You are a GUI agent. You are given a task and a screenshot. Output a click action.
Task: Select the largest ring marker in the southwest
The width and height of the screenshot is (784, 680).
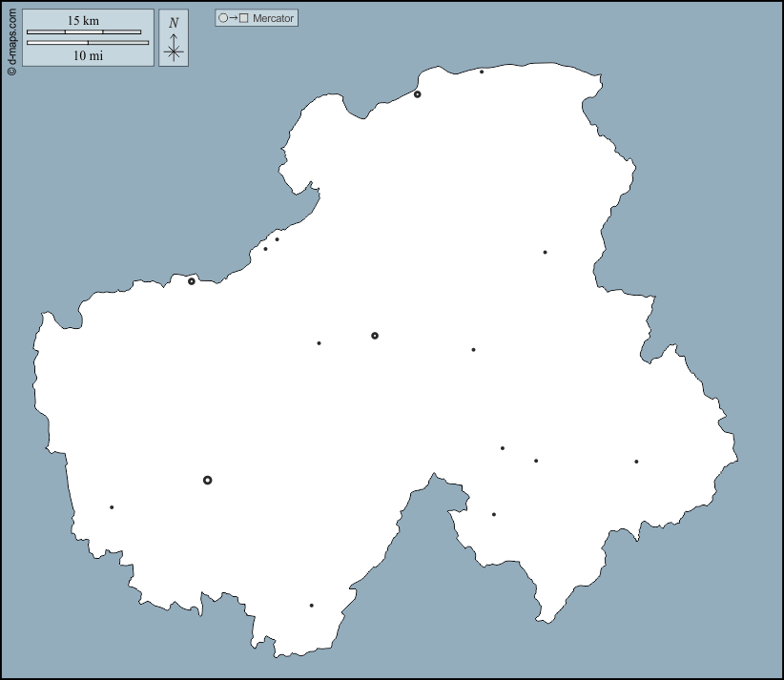coord(208,480)
